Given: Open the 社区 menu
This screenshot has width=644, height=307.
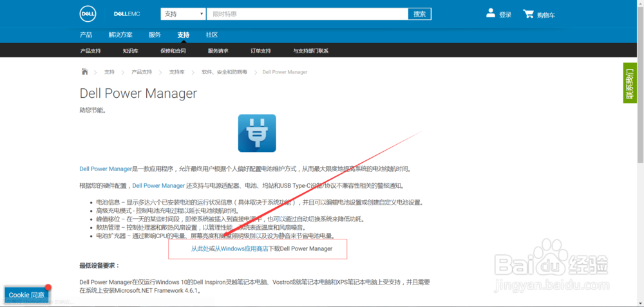Looking at the screenshot, I should [211, 35].
